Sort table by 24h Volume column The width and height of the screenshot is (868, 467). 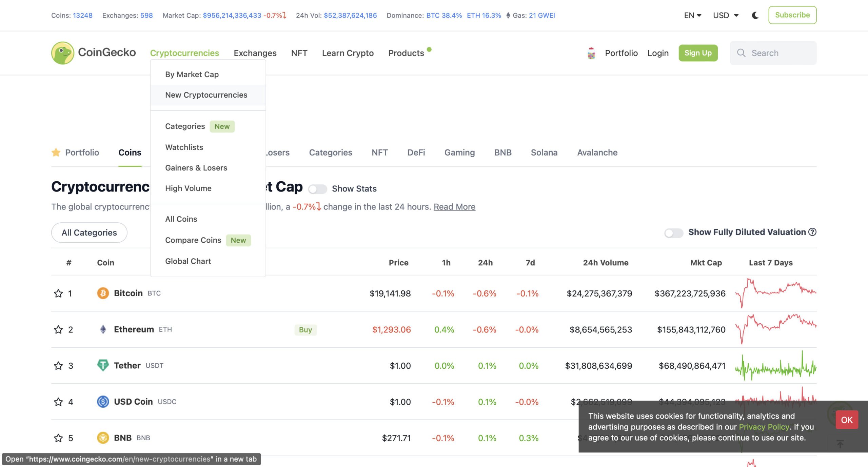606,263
